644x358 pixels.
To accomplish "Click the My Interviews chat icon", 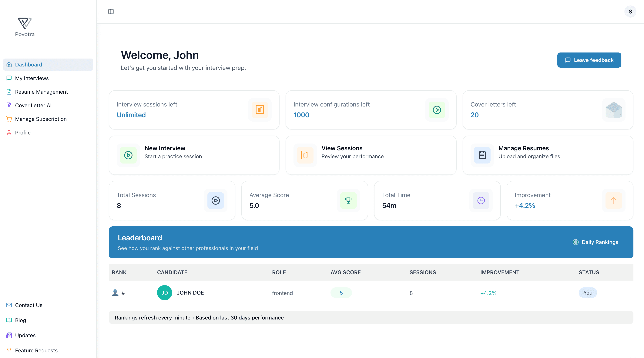I will (9, 78).
